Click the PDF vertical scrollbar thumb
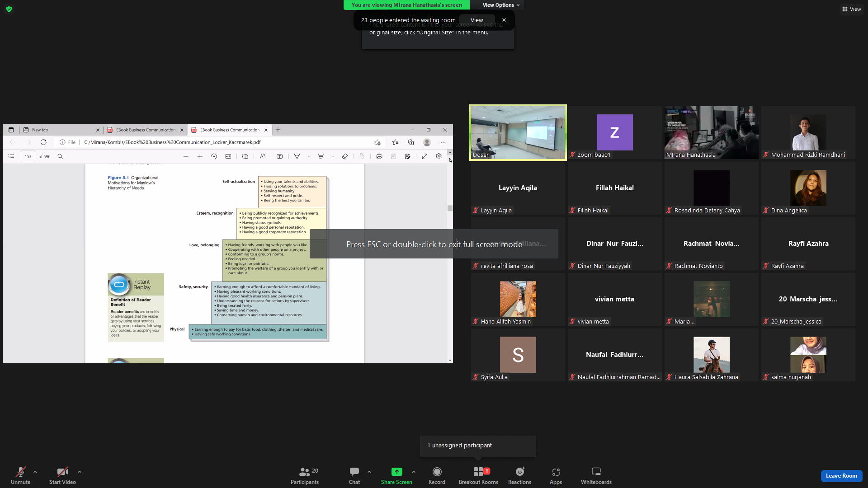Screen dimensions: 868x488 (450, 208)
